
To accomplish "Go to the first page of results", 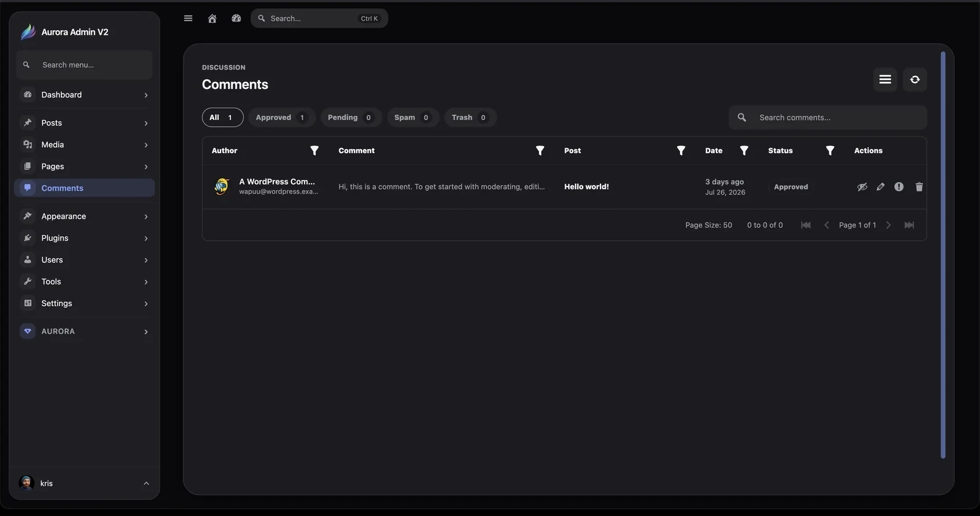I will pos(806,225).
